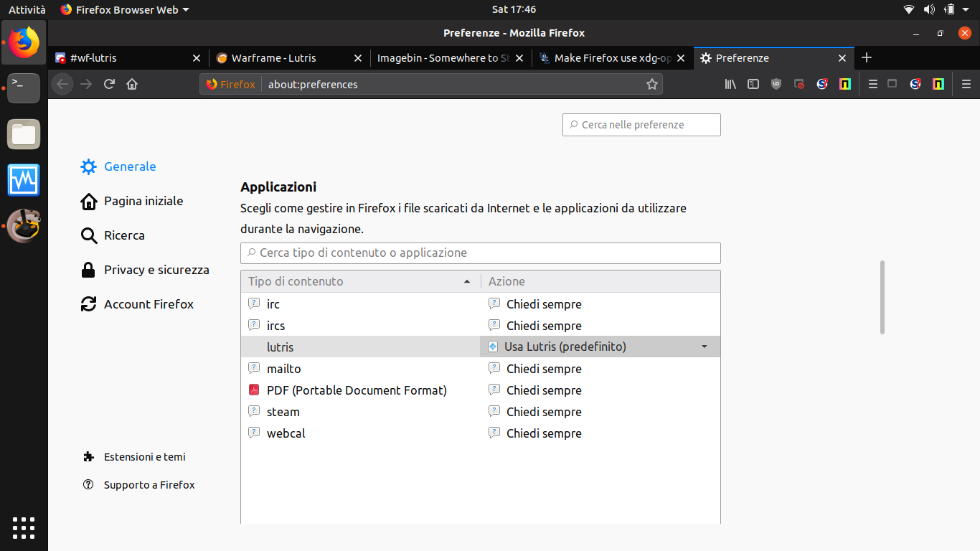Click the back navigation arrow
980x551 pixels.
(62, 84)
